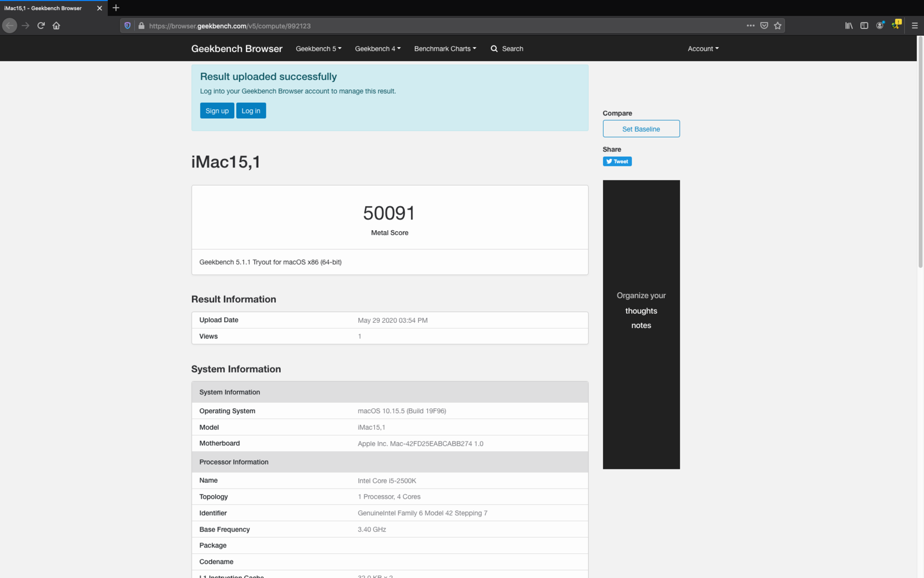The width and height of the screenshot is (924, 578).
Task: Click the 'Metal Score' label
Action: [390, 233]
